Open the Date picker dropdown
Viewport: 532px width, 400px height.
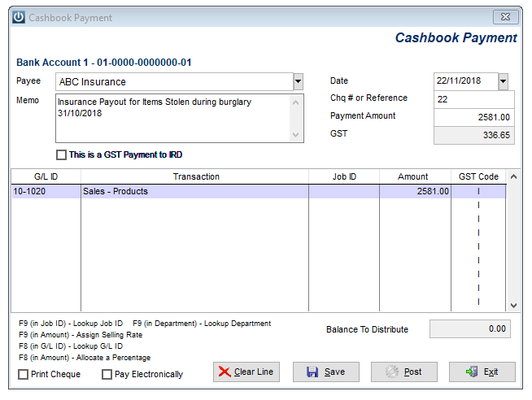(x=504, y=81)
